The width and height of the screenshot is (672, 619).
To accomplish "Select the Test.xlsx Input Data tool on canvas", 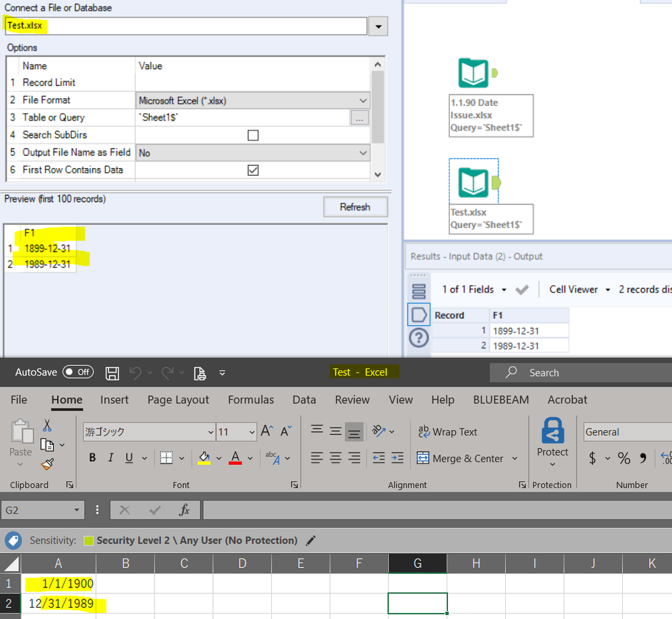I will click(x=474, y=182).
